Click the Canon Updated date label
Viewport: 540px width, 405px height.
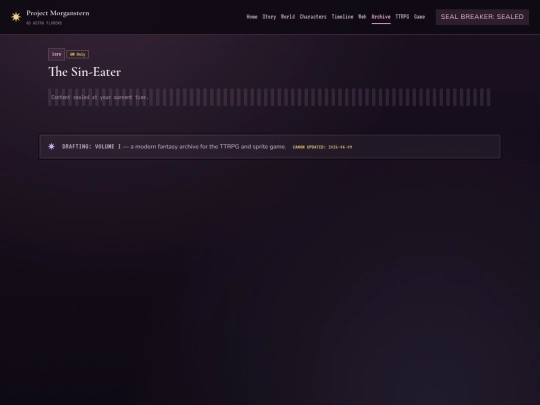click(322, 147)
